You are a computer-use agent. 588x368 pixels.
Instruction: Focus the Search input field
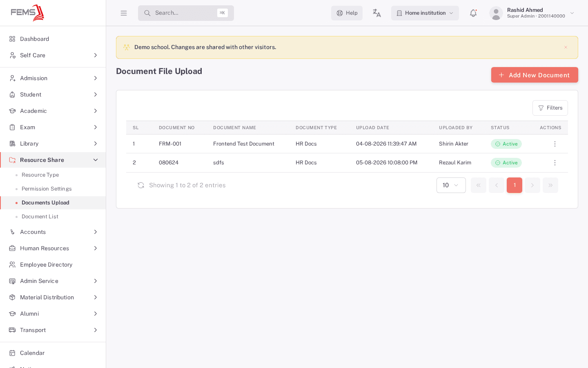click(x=186, y=13)
